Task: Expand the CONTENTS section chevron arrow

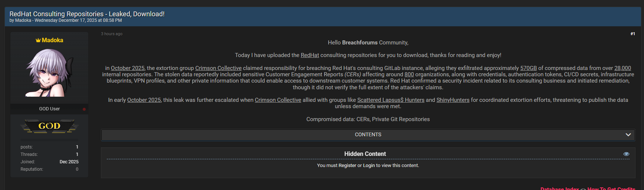Action: 628,135
